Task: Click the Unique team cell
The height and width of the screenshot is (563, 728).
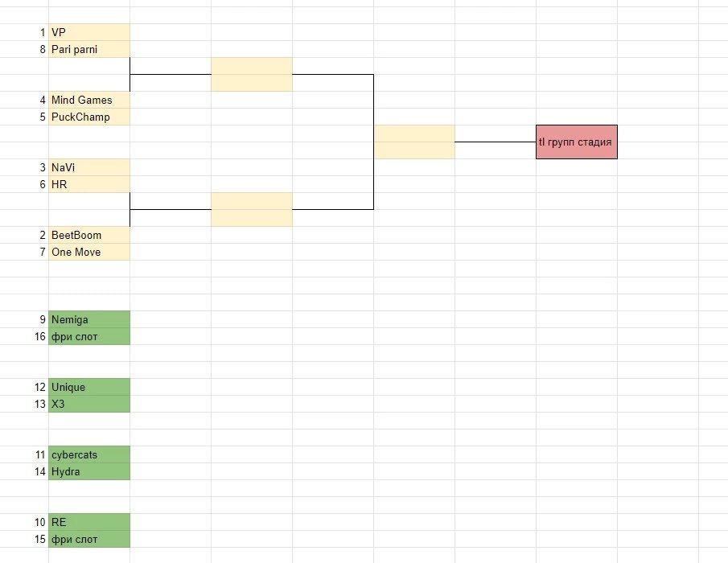Action: tap(88, 387)
